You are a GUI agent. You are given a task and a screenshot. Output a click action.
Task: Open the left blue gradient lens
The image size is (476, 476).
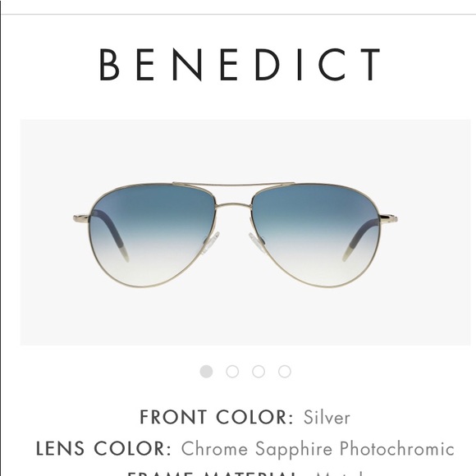pos(153,236)
